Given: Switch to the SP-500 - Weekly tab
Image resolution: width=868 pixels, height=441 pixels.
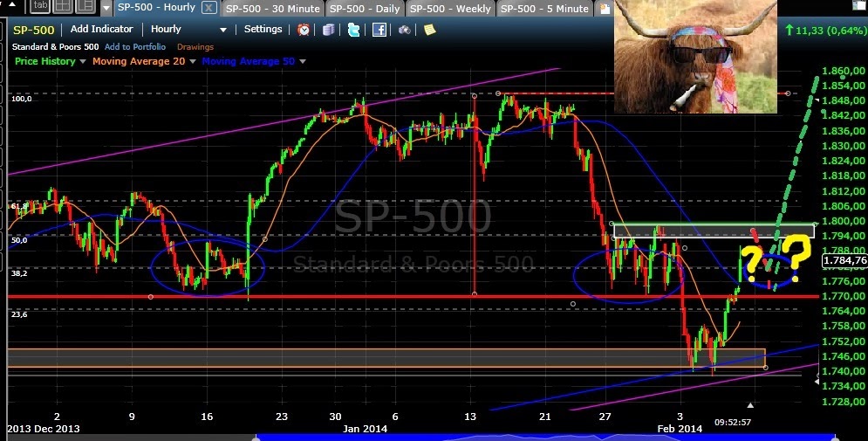Looking at the screenshot, I should 450,9.
